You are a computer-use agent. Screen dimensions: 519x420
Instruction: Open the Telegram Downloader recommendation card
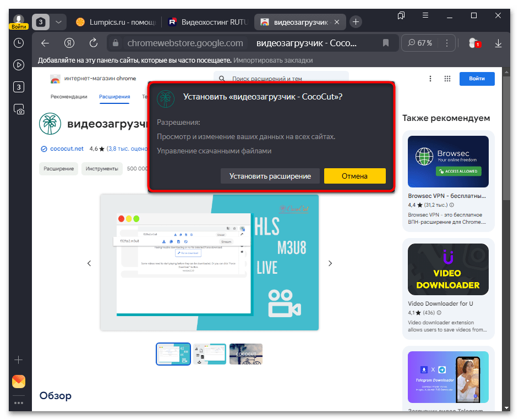(448, 379)
